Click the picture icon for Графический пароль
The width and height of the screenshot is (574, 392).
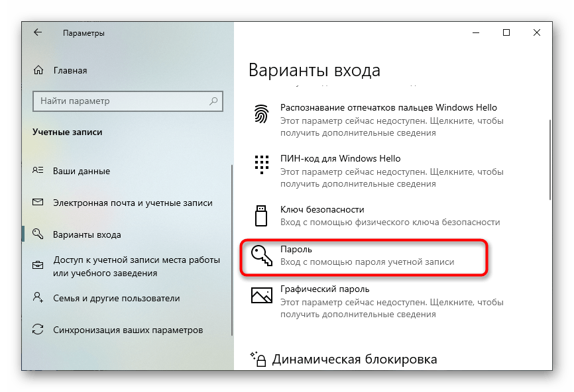(262, 295)
